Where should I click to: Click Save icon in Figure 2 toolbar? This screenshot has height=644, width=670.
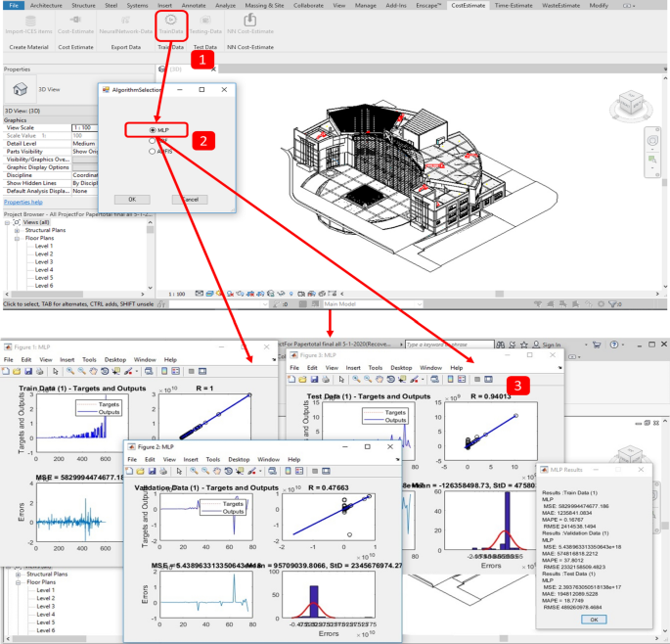point(152,471)
